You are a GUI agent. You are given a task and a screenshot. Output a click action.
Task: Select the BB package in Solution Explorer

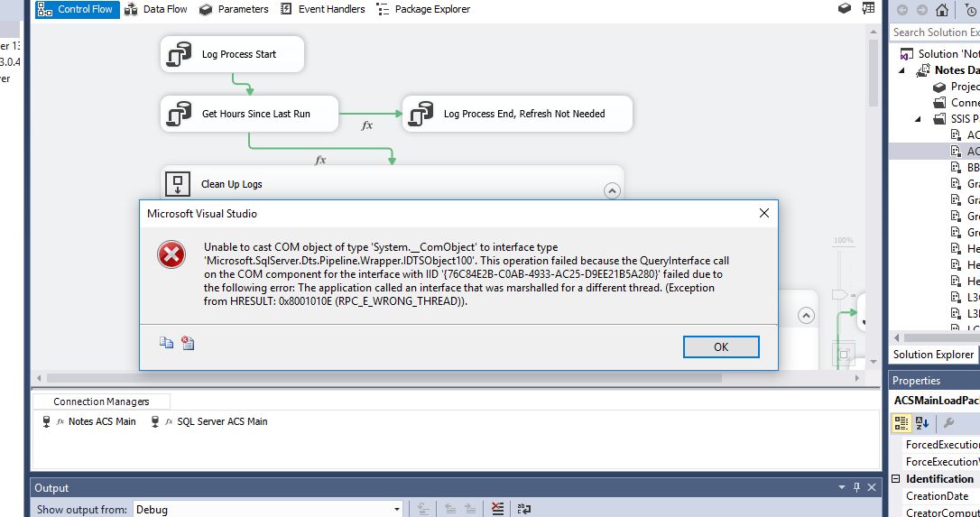pos(965,168)
